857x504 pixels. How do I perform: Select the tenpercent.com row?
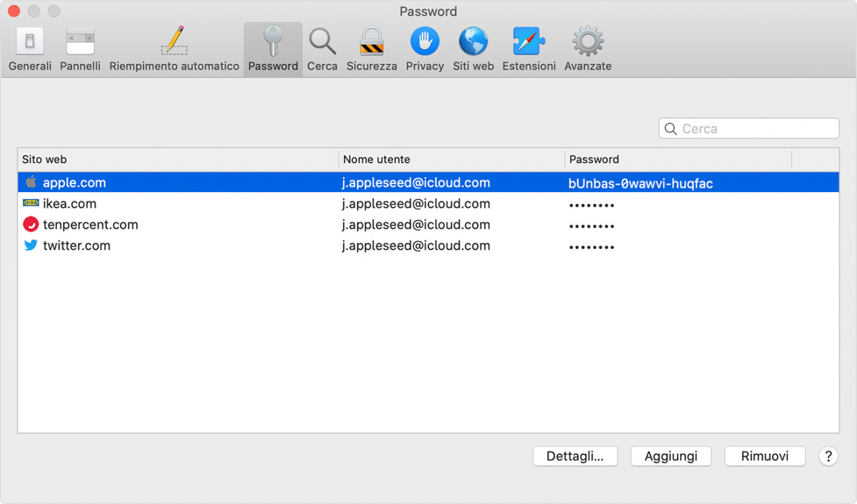click(x=428, y=224)
